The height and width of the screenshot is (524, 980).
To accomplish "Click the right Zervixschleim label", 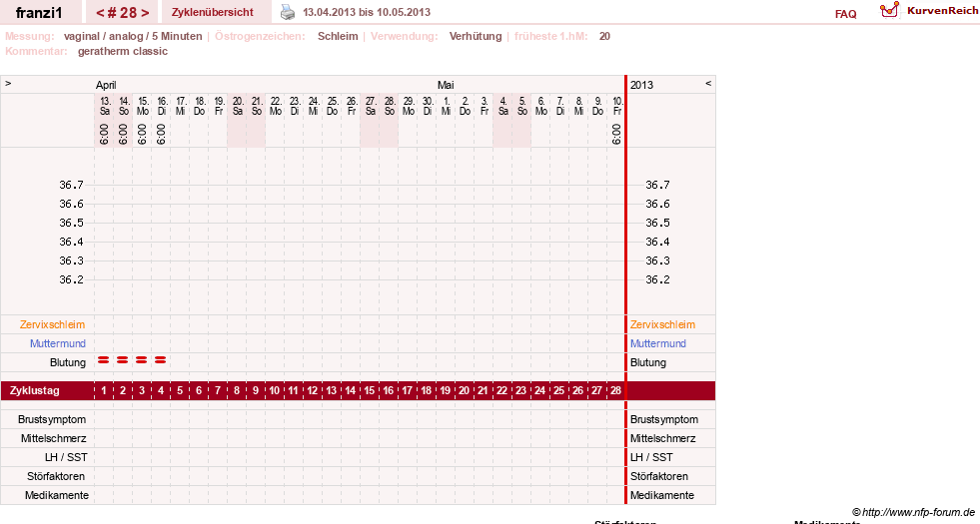I will click(662, 324).
